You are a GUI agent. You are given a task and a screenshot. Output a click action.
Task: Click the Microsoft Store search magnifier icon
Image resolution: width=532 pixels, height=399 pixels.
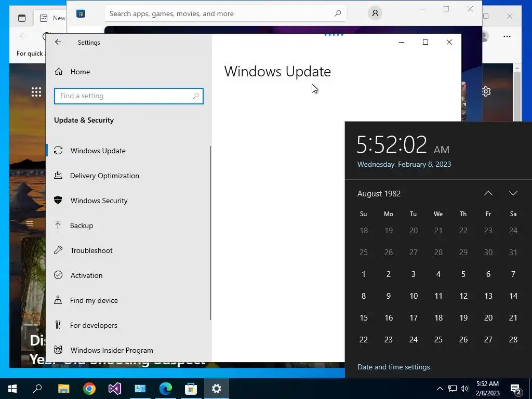[338, 14]
